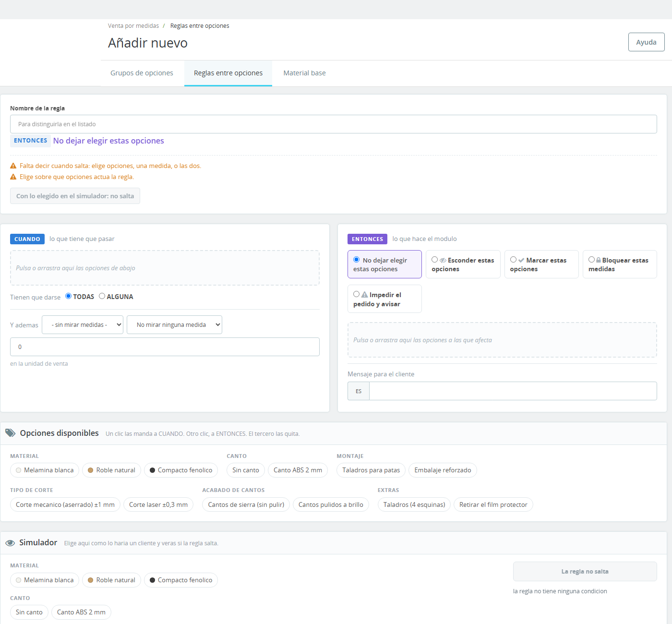Viewport: 672px width, 624px height.
Task: Select the 'Corte laser ±0,3 mm' option
Action: click(x=158, y=504)
